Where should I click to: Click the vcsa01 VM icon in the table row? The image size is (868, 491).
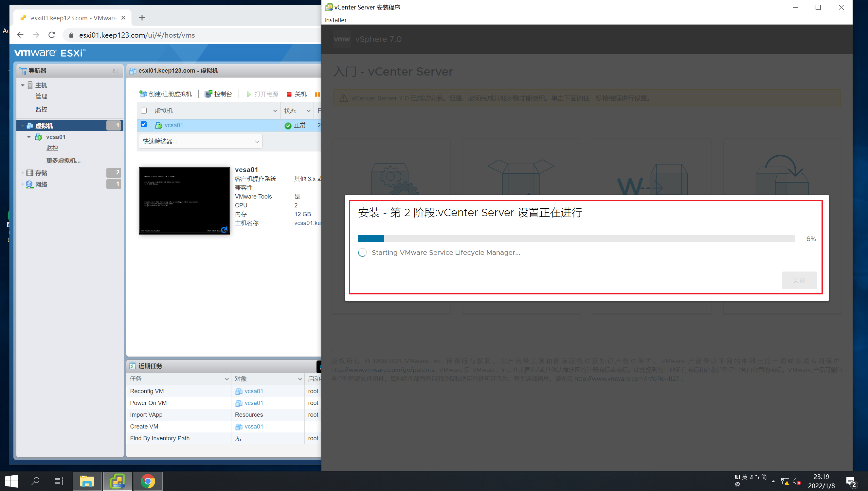158,125
